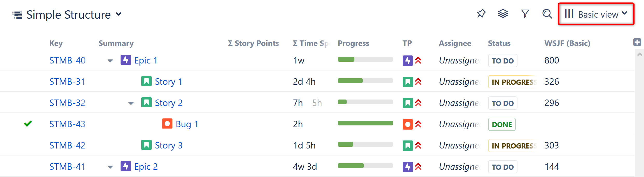
Task: Collapse the Story 2 row
Action: click(x=131, y=103)
